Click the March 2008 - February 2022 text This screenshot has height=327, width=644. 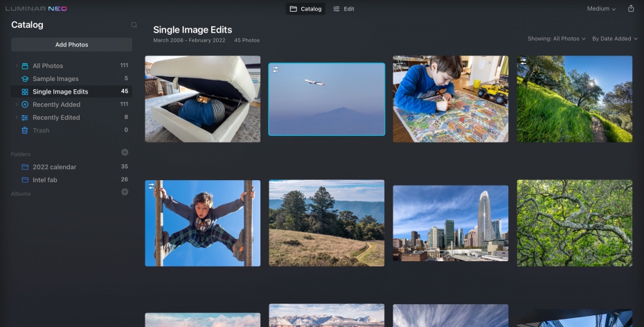189,40
